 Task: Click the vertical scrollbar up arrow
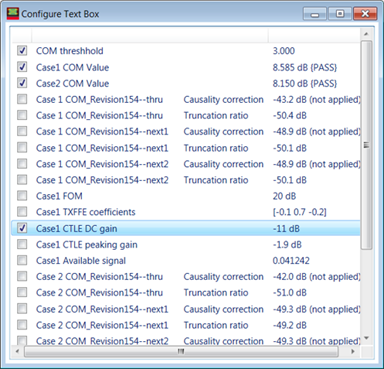pos(366,34)
